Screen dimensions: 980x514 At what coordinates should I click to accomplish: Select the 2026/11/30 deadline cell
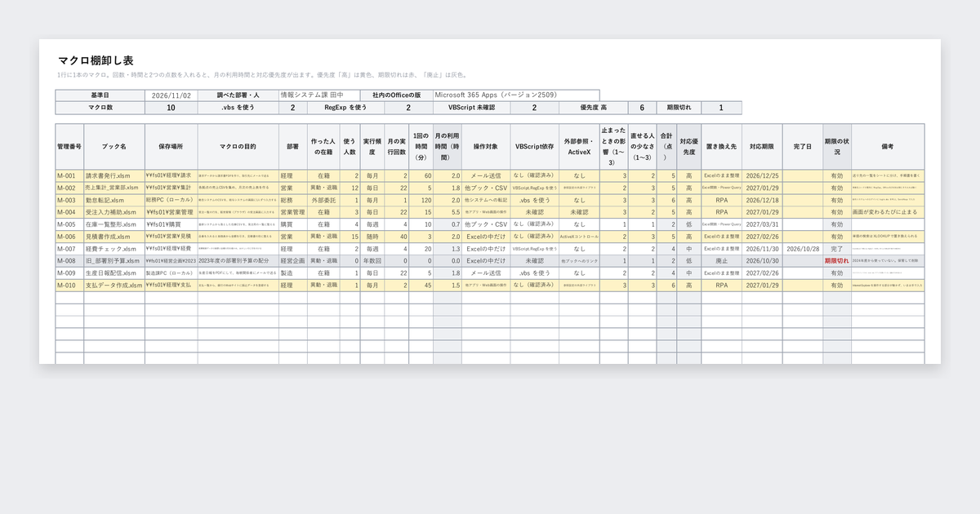[x=762, y=249]
